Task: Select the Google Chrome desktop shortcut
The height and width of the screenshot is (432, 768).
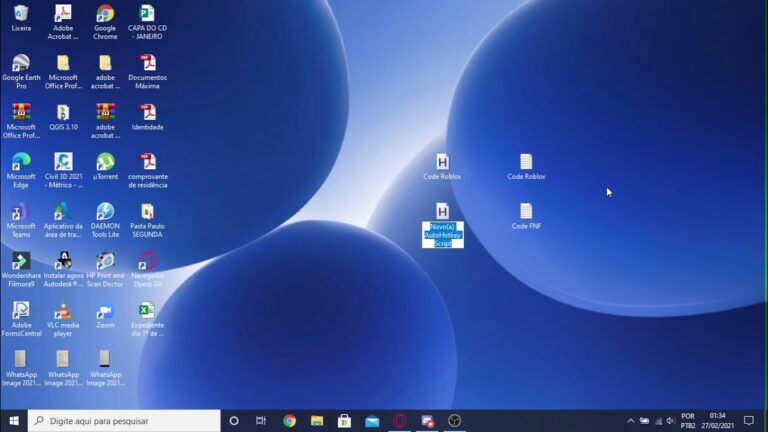Action: [x=105, y=13]
